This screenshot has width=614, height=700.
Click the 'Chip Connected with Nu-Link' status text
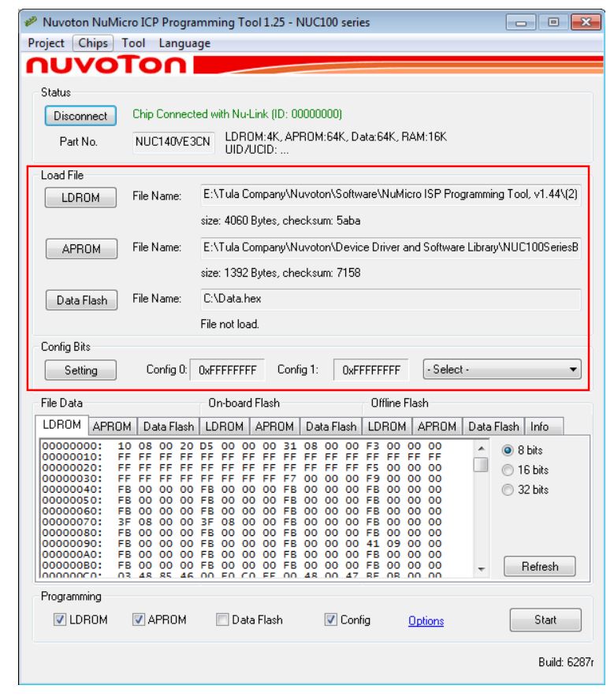tap(237, 114)
